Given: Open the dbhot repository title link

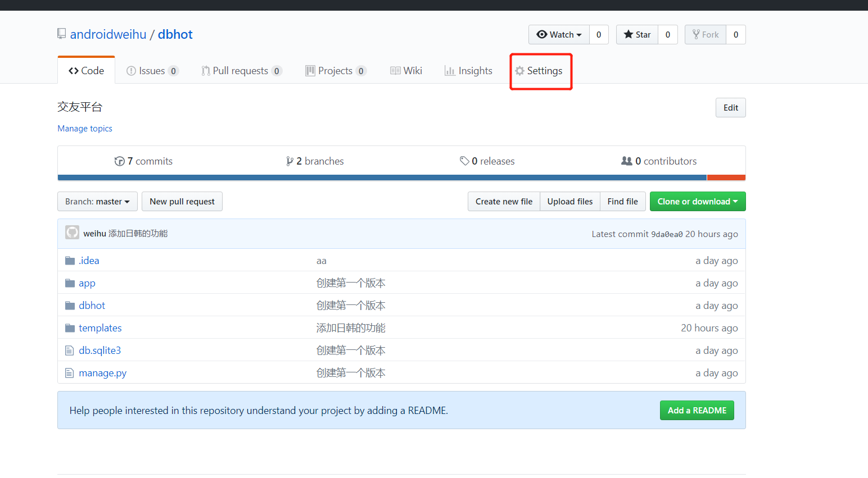Looking at the screenshot, I should (175, 34).
